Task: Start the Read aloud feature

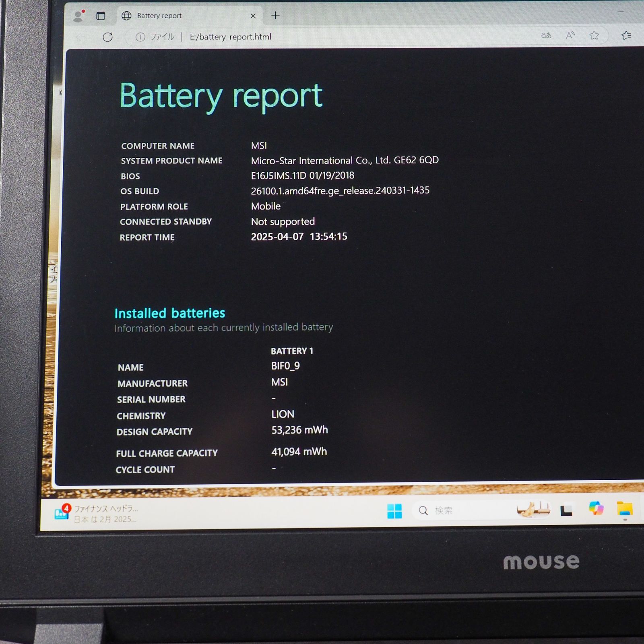Action: tap(570, 35)
